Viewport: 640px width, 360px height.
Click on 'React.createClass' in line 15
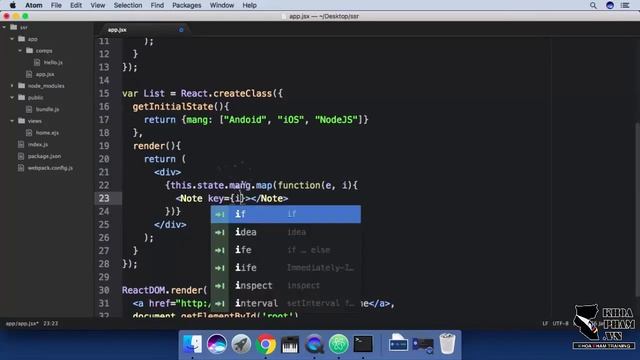227,93
